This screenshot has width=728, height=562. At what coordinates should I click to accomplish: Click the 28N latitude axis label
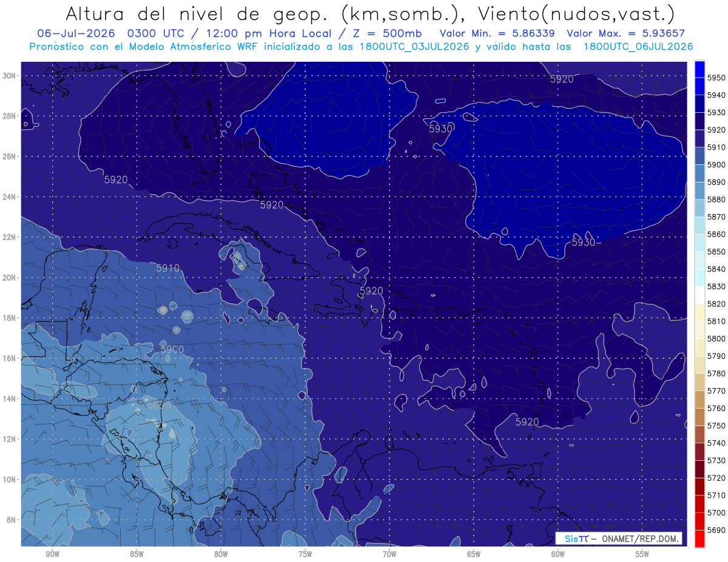click(x=9, y=116)
